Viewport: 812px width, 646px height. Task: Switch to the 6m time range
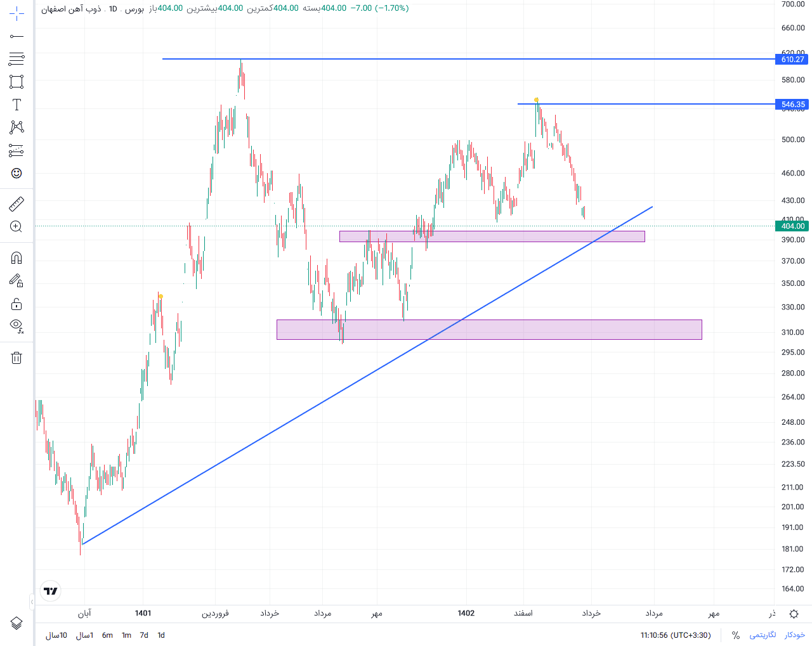[107, 635]
